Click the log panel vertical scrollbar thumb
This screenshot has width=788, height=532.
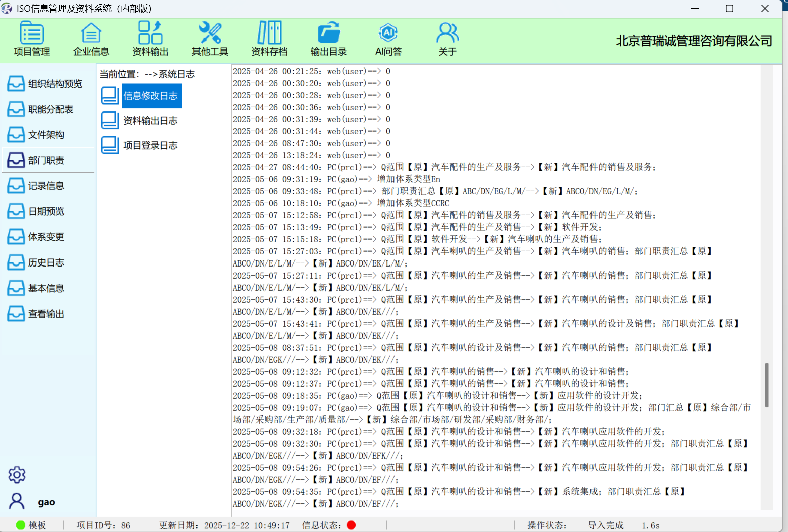click(x=766, y=385)
